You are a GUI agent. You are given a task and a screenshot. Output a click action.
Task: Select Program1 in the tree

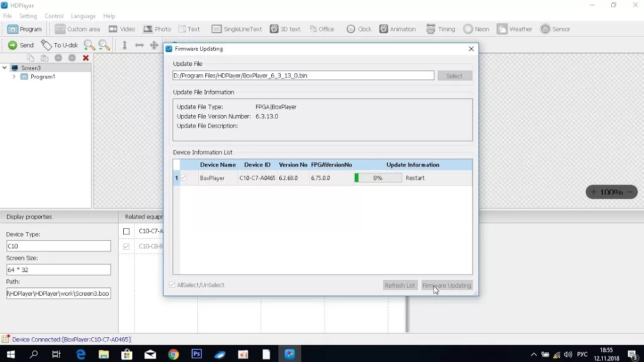click(x=43, y=77)
